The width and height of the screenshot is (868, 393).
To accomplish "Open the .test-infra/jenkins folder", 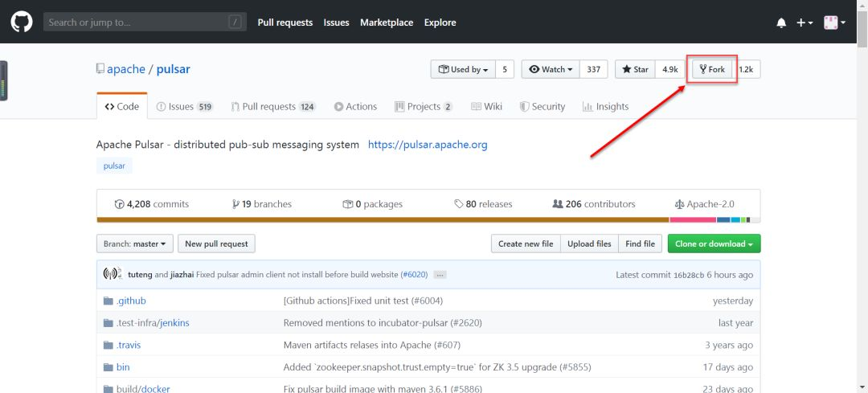I will click(153, 323).
